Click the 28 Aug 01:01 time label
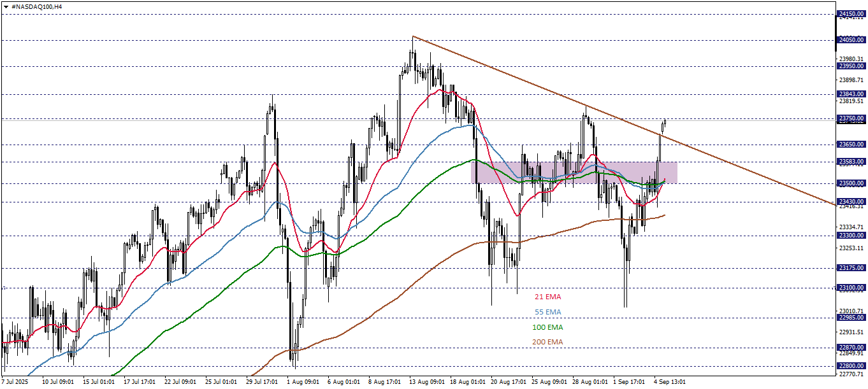Screen dimensions: 868x389 click(590, 382)
